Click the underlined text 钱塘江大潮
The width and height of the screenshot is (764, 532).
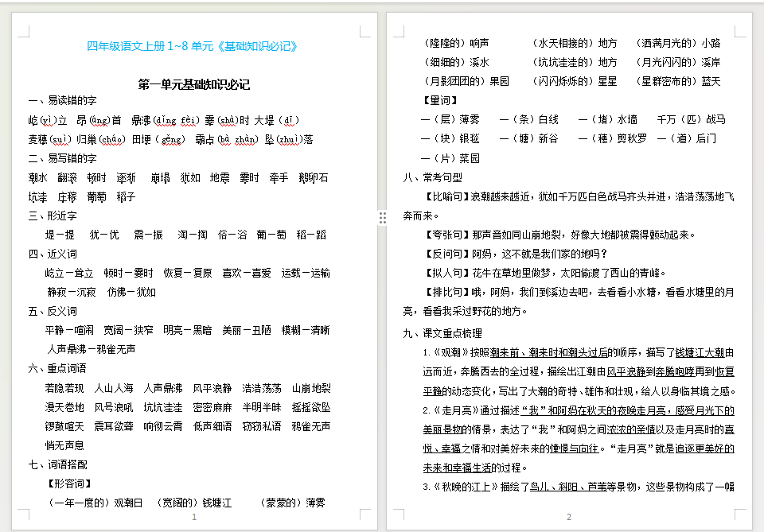pos(700,352)
